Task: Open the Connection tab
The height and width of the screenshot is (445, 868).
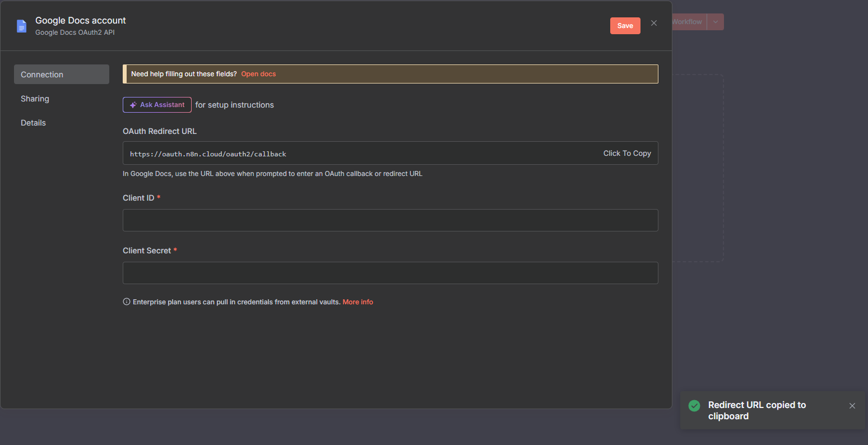Action: [x=62, y=75]
